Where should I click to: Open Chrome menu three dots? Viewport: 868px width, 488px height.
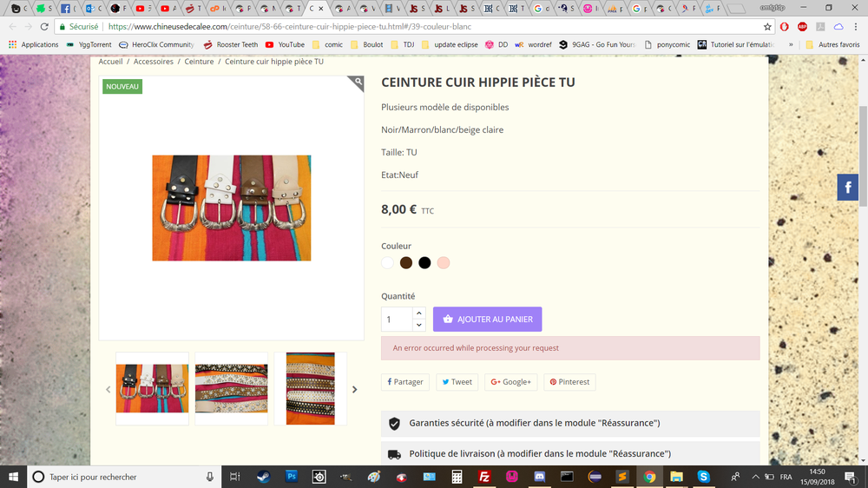(856, 27)
